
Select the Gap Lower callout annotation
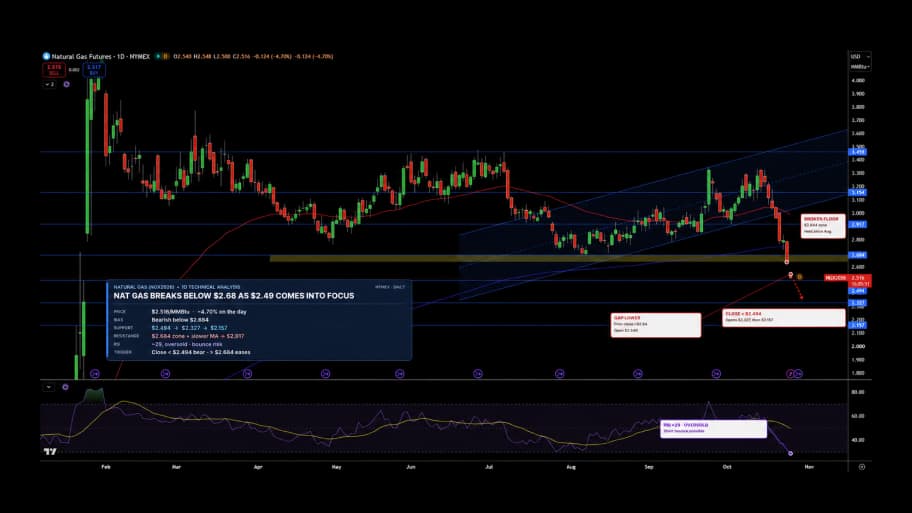tap(656, 325)
